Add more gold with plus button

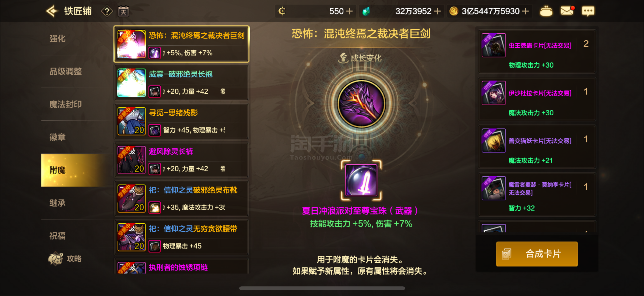click(526, 11)
